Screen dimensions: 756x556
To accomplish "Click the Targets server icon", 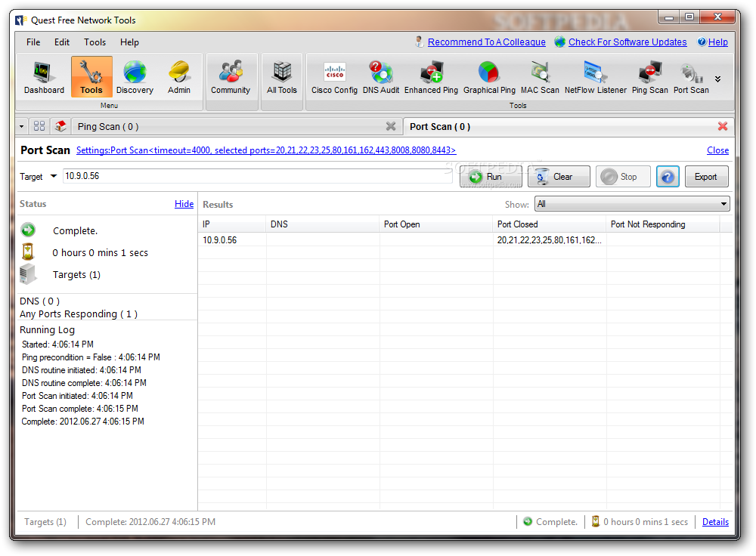I will click(28, 274).
